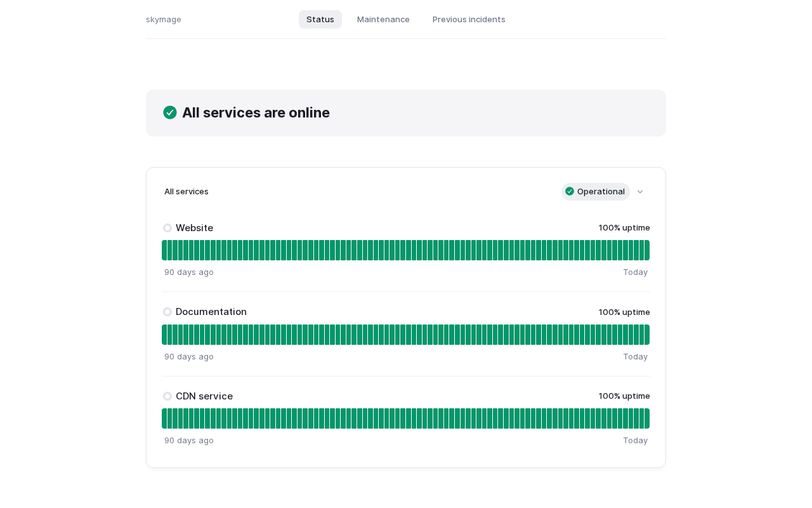Collapse the All services group header
812x508 pixels.
pos(187,192)
